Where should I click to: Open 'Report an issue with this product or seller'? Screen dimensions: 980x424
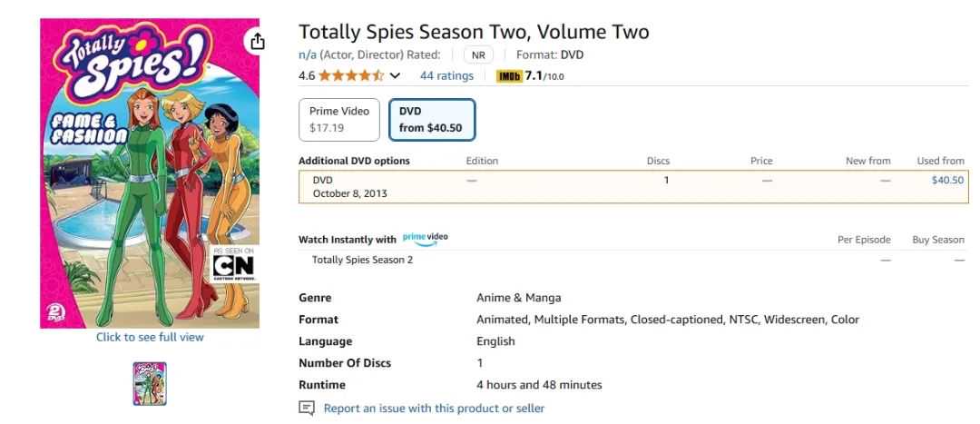434,409
